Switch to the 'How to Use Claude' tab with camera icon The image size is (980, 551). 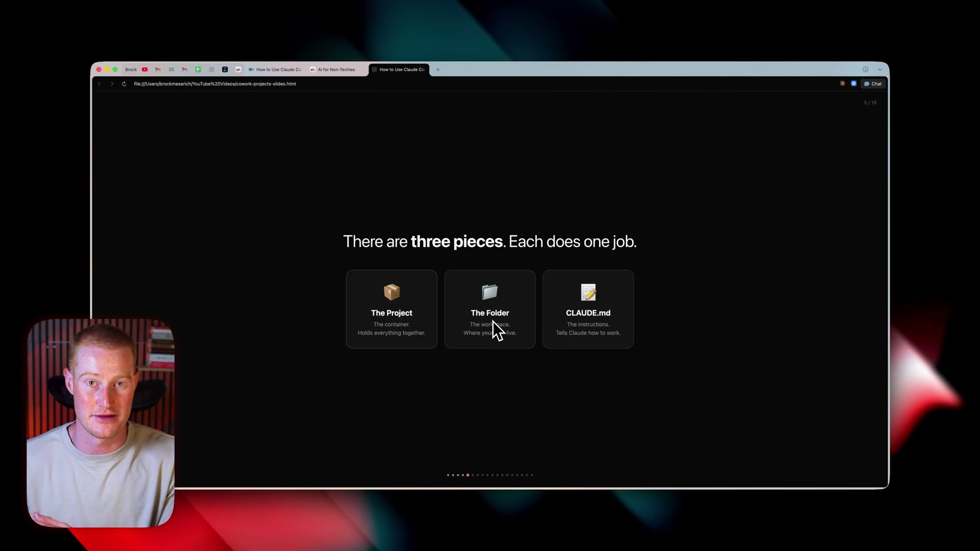point(276,69)
